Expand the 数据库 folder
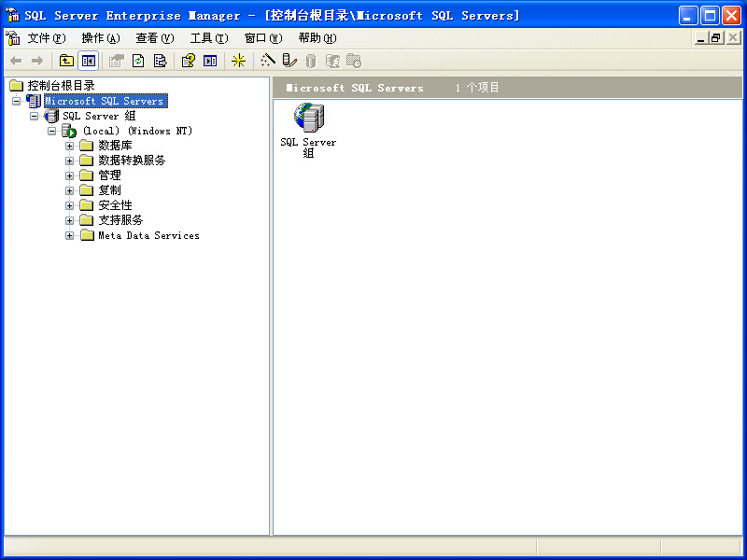 coord(69,146)
